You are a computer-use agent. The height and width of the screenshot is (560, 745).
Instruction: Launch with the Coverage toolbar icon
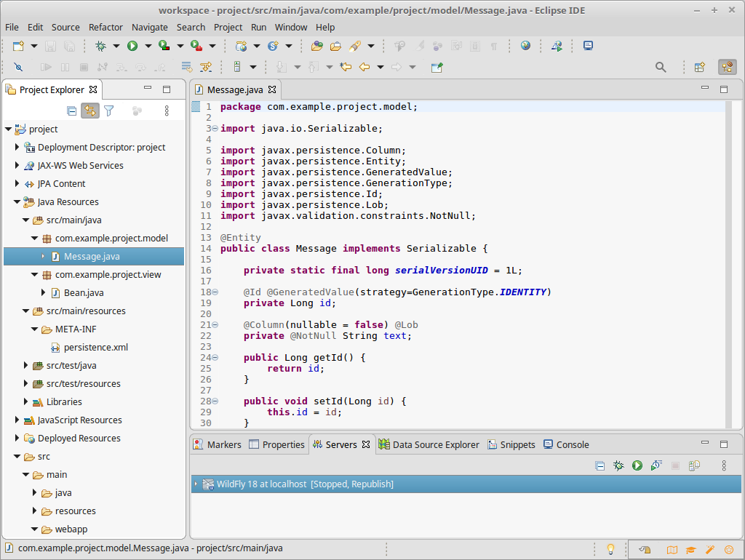[x=162, y=45]
